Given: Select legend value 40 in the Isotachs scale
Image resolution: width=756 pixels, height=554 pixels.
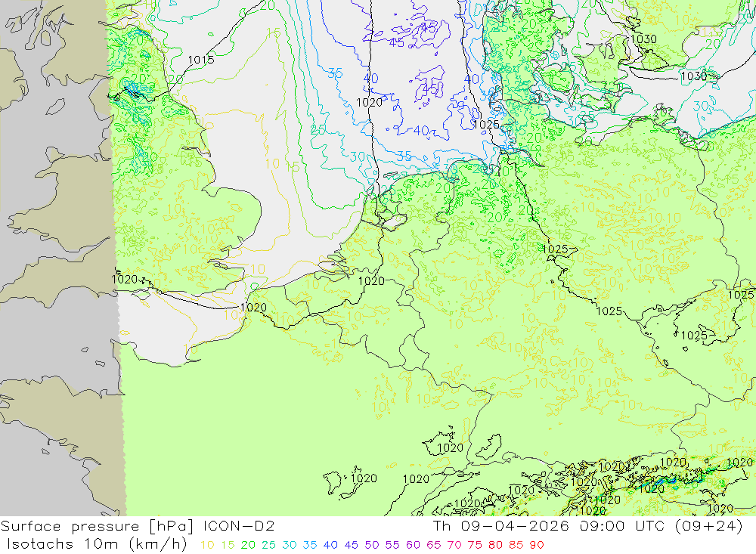Looking at the screenshot, I should pos(331,545).
